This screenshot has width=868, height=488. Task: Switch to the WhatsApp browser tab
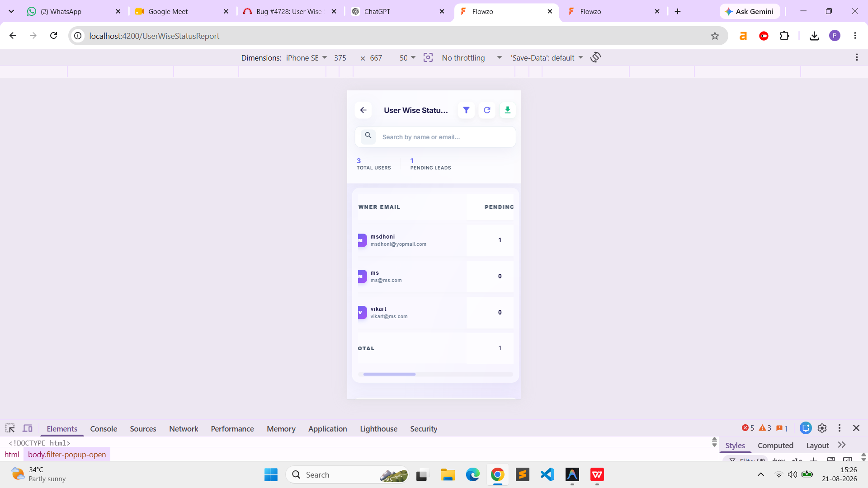point(74,11)
